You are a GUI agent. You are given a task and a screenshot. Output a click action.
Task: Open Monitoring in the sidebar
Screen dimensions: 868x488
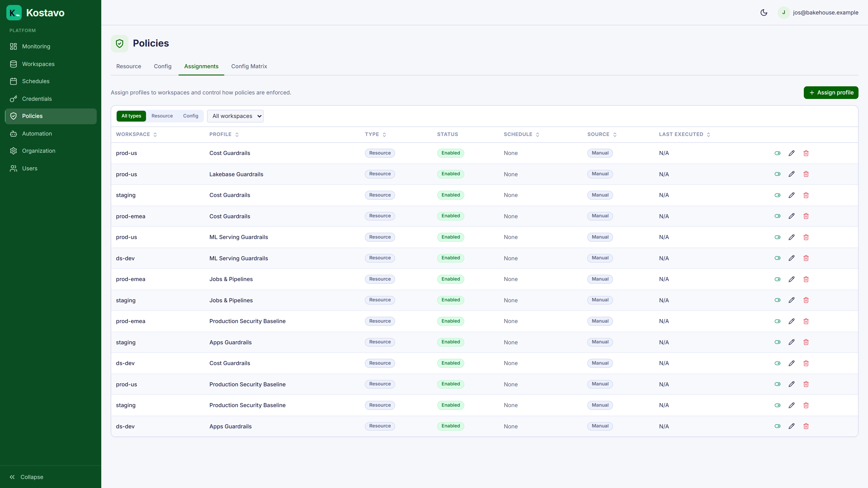coord(51,47)
